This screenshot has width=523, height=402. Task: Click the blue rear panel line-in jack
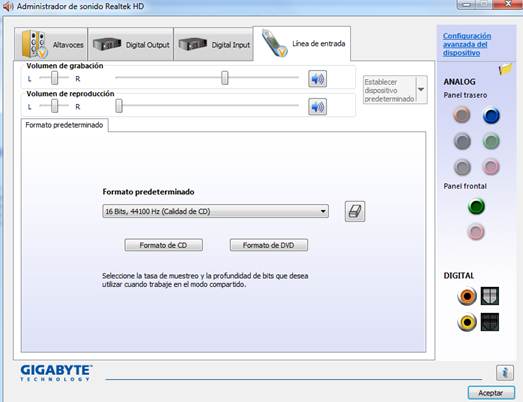tap(491, 116)
